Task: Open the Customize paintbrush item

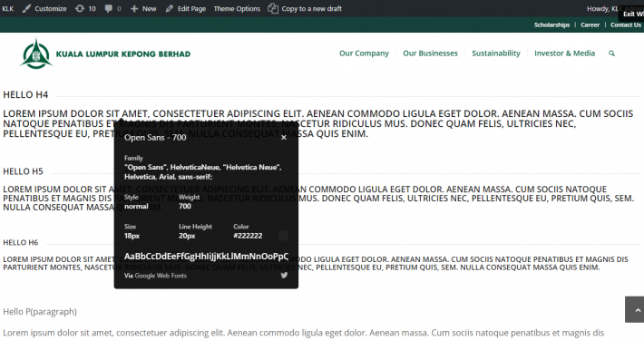Action: point(44,9)
